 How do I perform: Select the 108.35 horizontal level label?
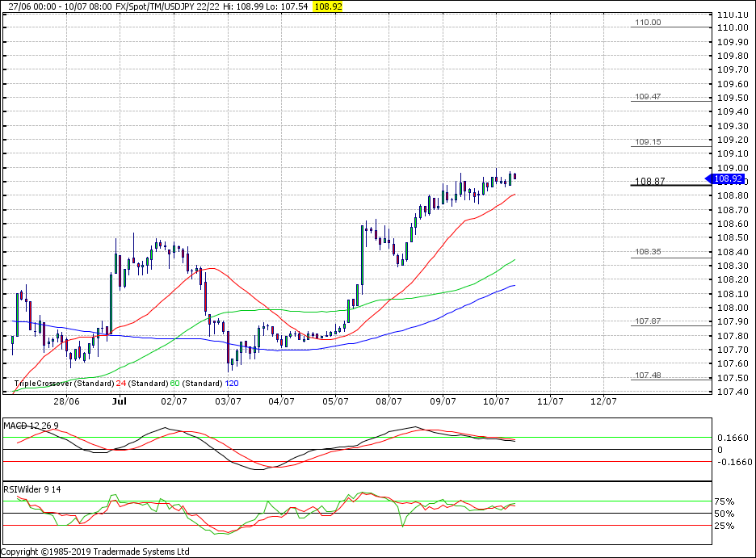click(x=648, y=252)
